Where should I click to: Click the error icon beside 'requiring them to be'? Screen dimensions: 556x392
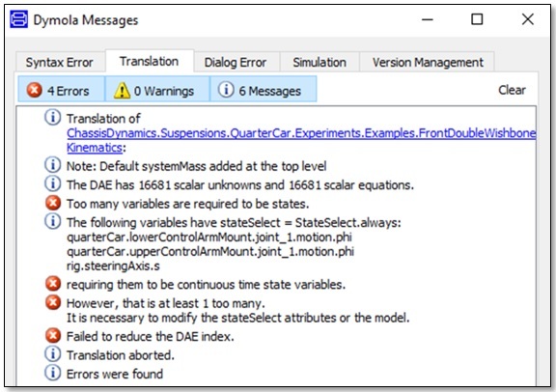(x=53, y=284)
